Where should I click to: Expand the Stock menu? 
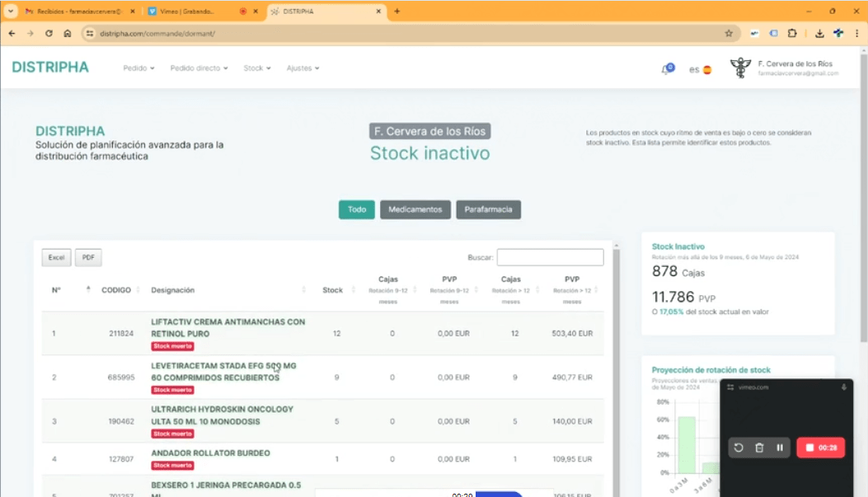(257, 68)
